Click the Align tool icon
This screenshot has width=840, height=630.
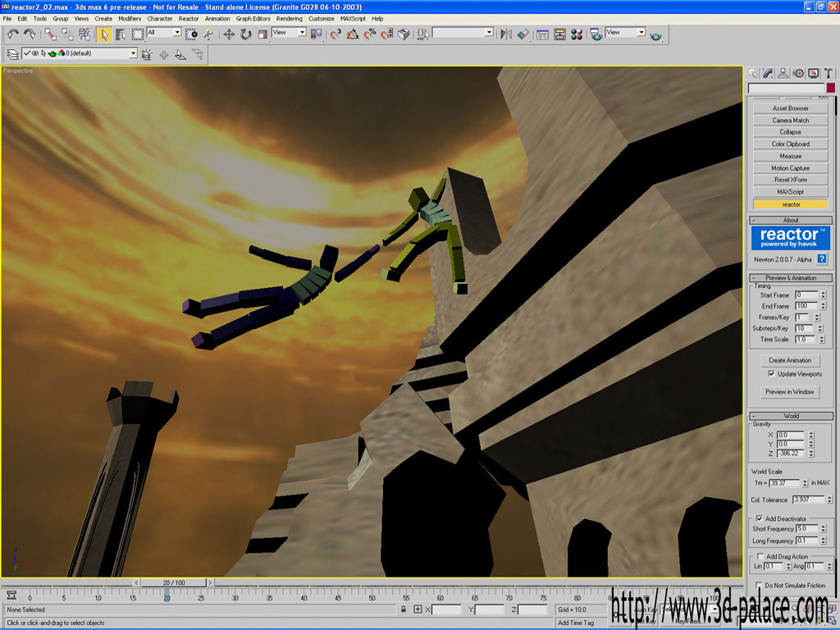click(x=523, y=34)
